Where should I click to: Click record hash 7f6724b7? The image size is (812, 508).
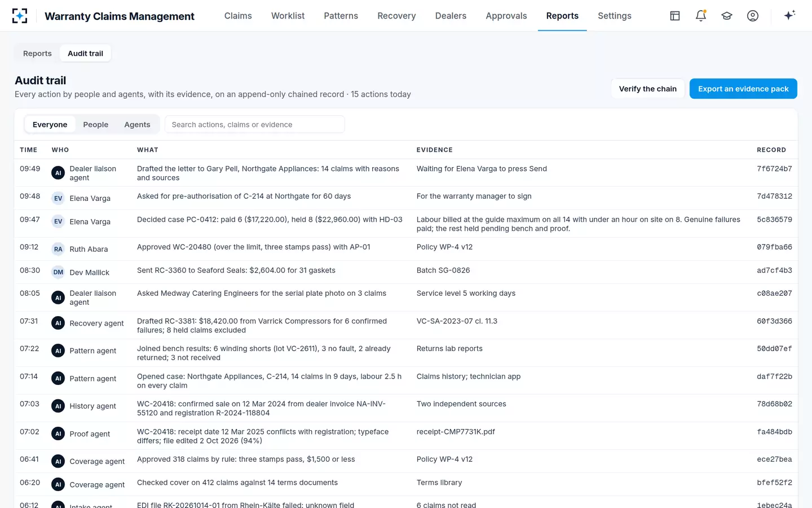[x=774, y=169]
